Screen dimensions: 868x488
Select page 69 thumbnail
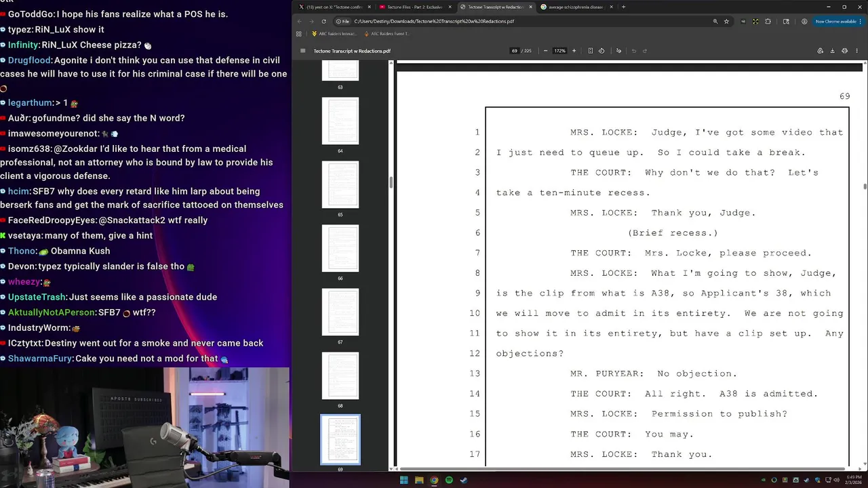(x=340, y=440)
